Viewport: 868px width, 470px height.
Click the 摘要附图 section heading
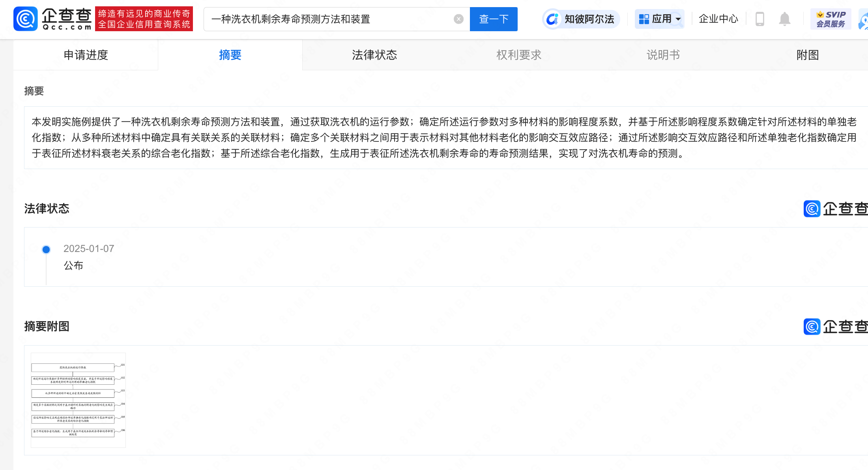[x=47, y=326]
